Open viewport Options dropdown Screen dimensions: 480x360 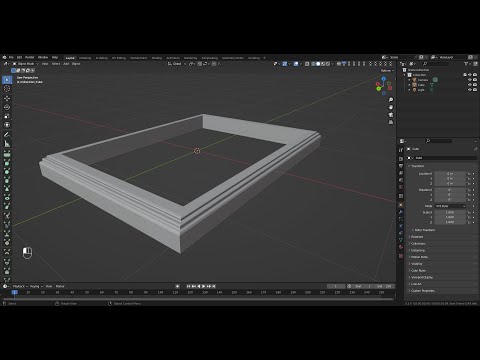tap(387, 71)
